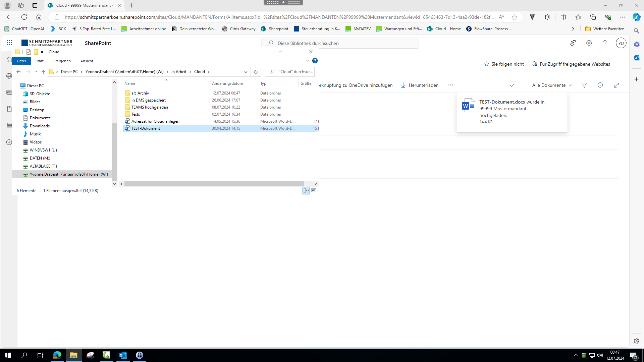Open the details pane info icon
Viewport: 644px width, 362px height.
pos(600,85)
